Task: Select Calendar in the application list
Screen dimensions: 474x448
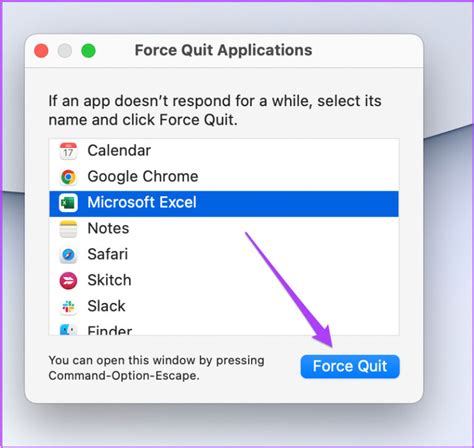Action: (x=224, y=151)
